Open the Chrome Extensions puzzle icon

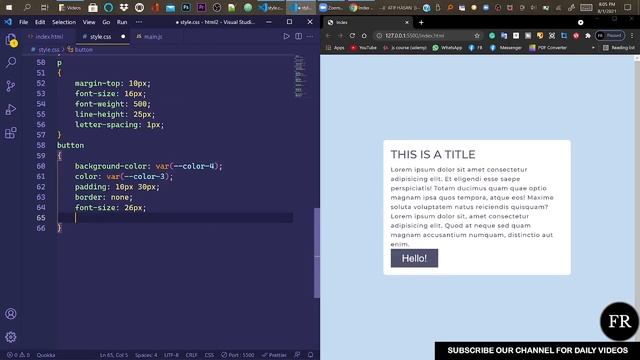588,36
